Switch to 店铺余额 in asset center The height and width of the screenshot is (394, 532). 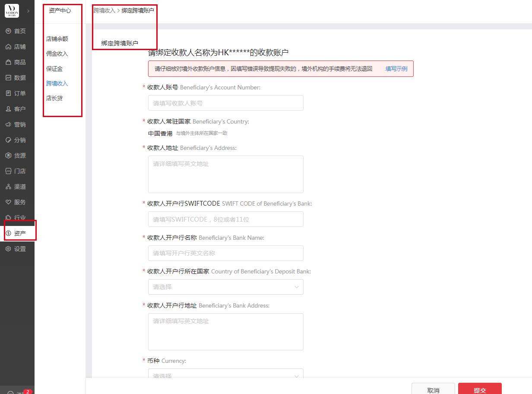[57, 39]
